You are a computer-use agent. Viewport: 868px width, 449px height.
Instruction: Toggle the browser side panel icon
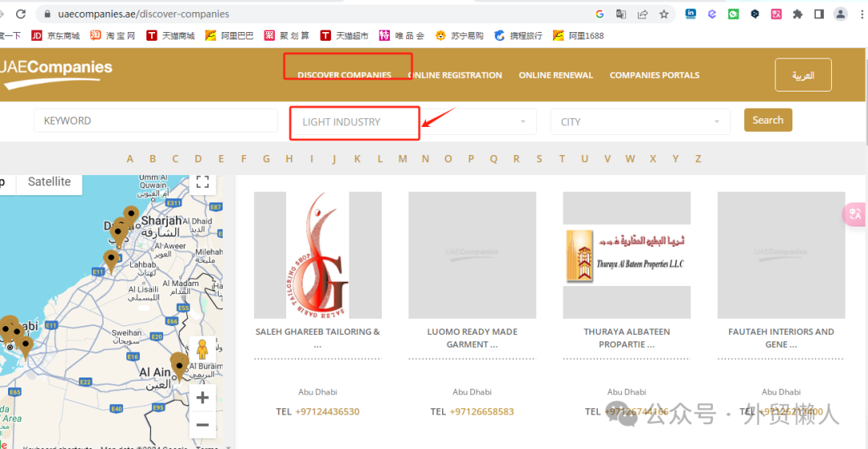click(x=819, y=14)
